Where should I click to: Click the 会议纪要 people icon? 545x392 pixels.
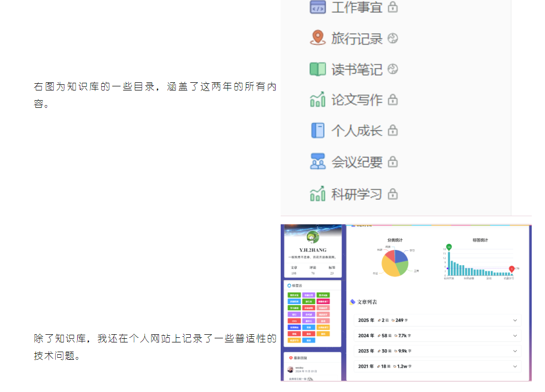coord(317,162)
